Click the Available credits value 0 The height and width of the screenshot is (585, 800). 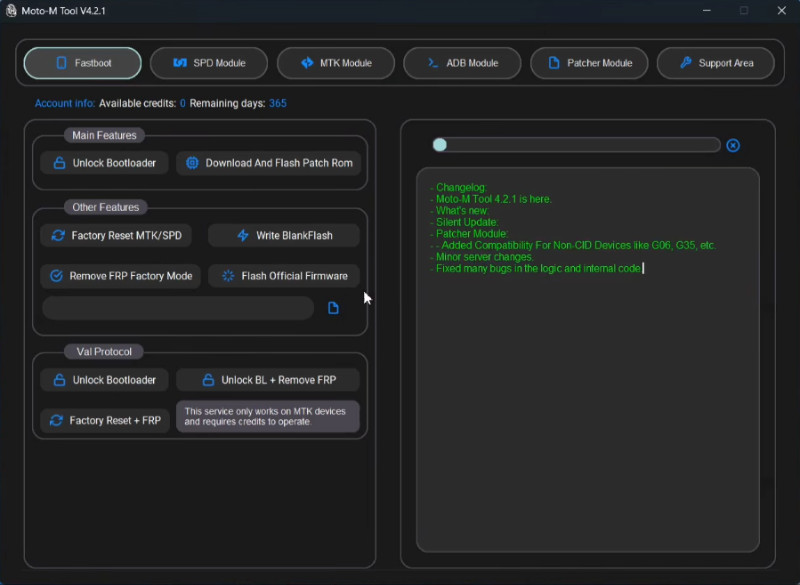coord(183,104)
